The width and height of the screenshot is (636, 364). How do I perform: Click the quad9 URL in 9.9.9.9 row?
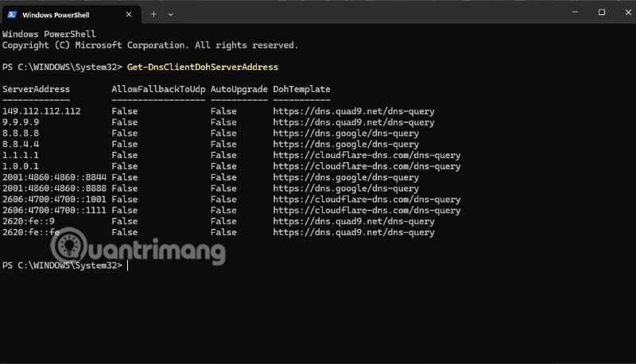tap(354, 122)
